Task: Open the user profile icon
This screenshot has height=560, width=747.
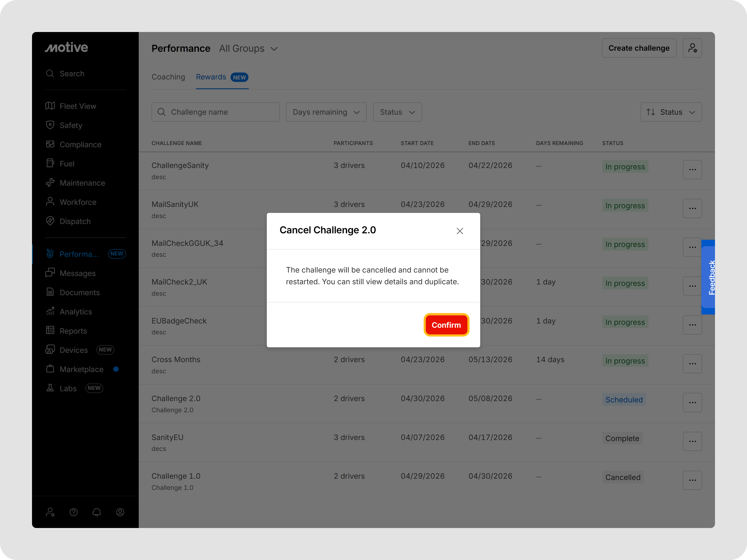Action: (x=120, y=513)
